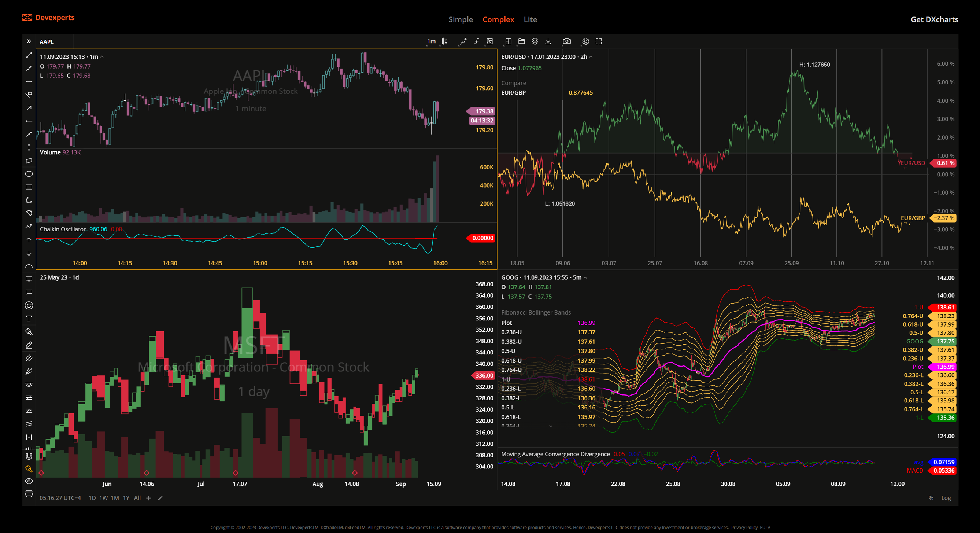
Task: Toggle percent scale mode at bottom right
Action: point(931,497)
